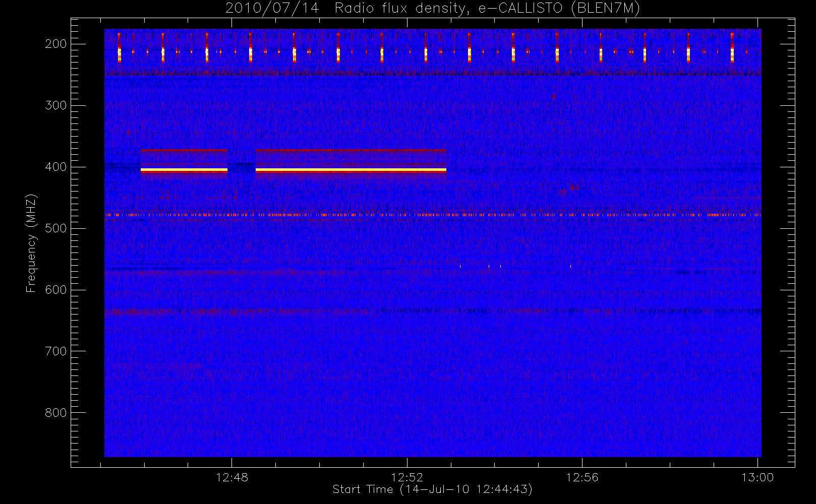Click the dotted orange interference line near 480 MHz
The width and height of the screenshot is (816, 504).
[433, 215]
